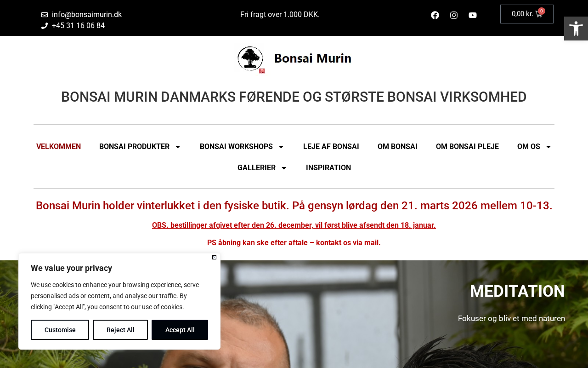Expand the Bonsai Produkter dropdown arrow
Viewport: 588px width, 368px height.
(178, 147)
